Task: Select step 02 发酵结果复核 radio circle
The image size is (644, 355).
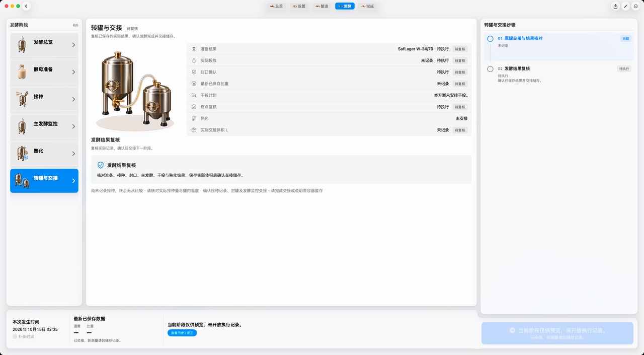Action: 490,69
